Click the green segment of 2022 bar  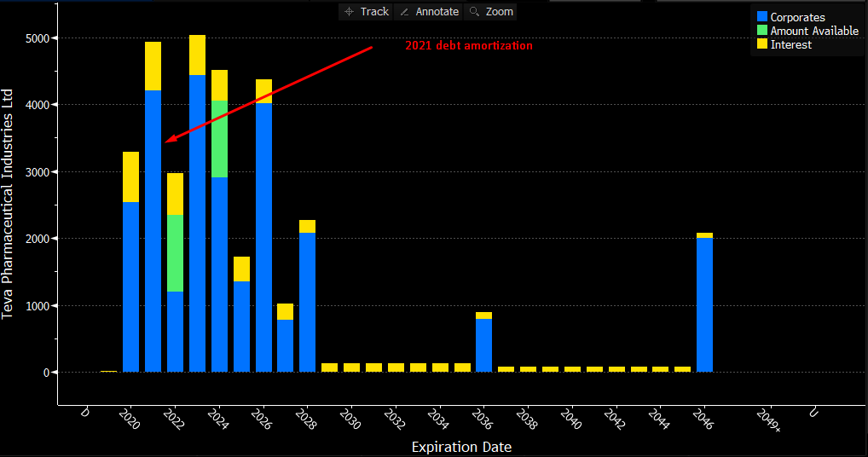175,253
